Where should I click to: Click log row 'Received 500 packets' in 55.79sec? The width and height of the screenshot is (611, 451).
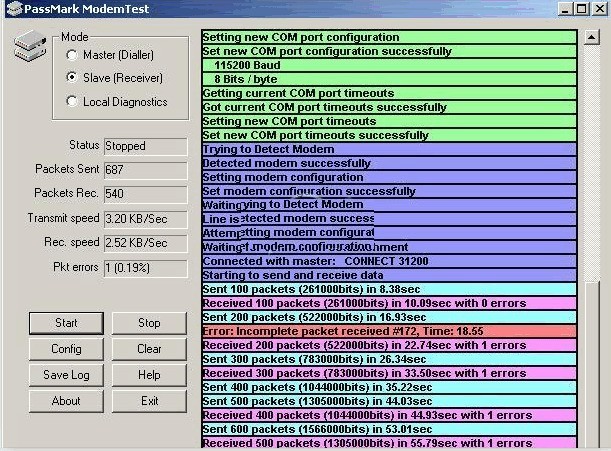[389, 443]
